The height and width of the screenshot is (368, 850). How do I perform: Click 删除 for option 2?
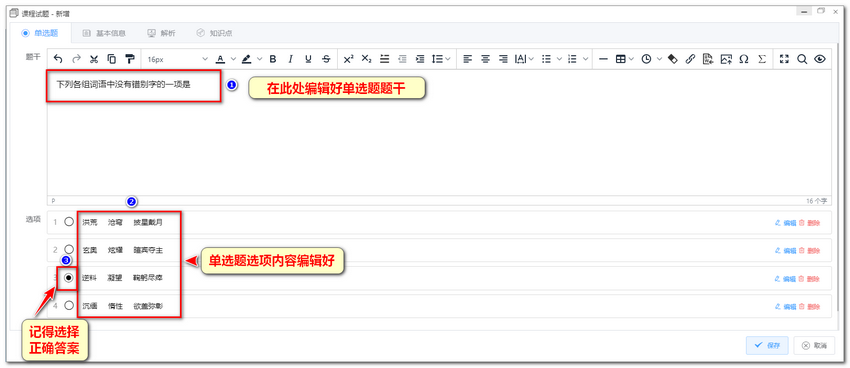click(x=809, y=250)
